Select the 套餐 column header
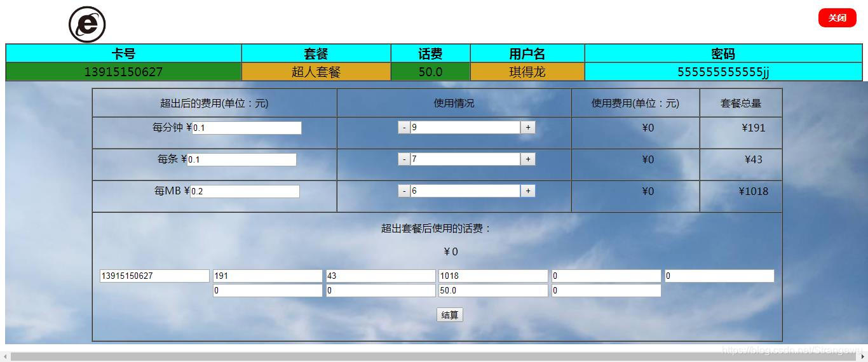 tap(316, 54)
